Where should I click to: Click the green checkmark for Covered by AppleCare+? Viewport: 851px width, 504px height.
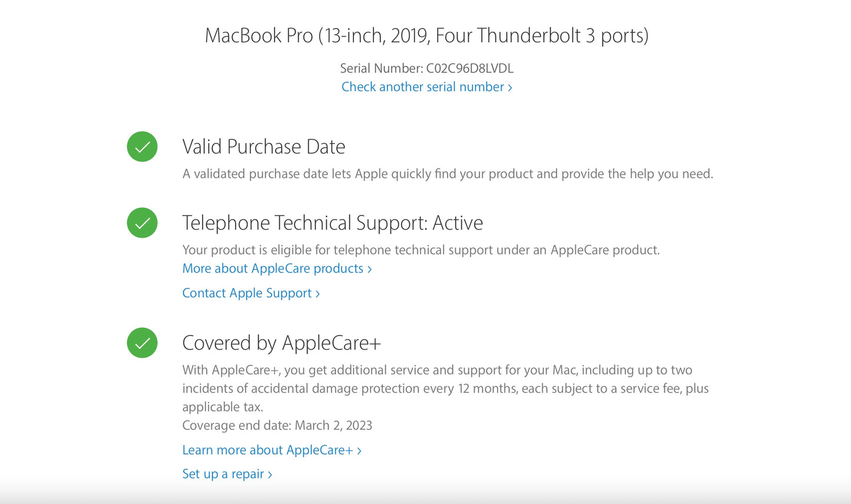pyautogui.click(x=142, y=343)
